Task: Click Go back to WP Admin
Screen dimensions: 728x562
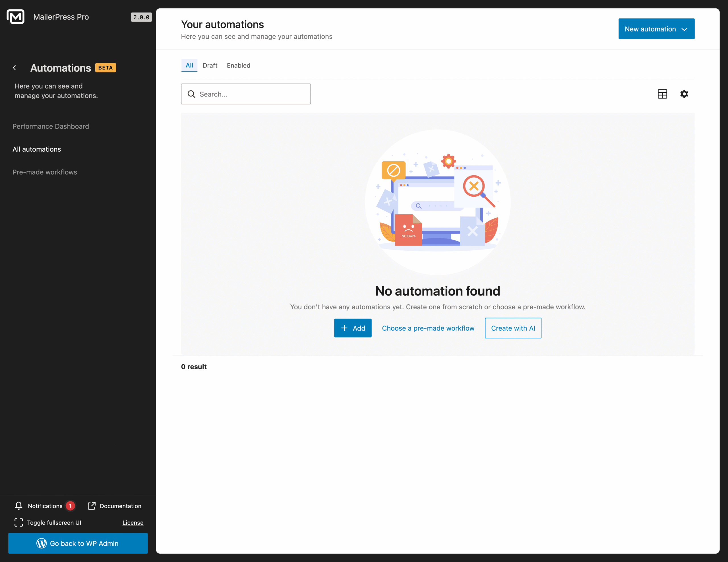Action: pyautogui.click(x=78, y=543)
